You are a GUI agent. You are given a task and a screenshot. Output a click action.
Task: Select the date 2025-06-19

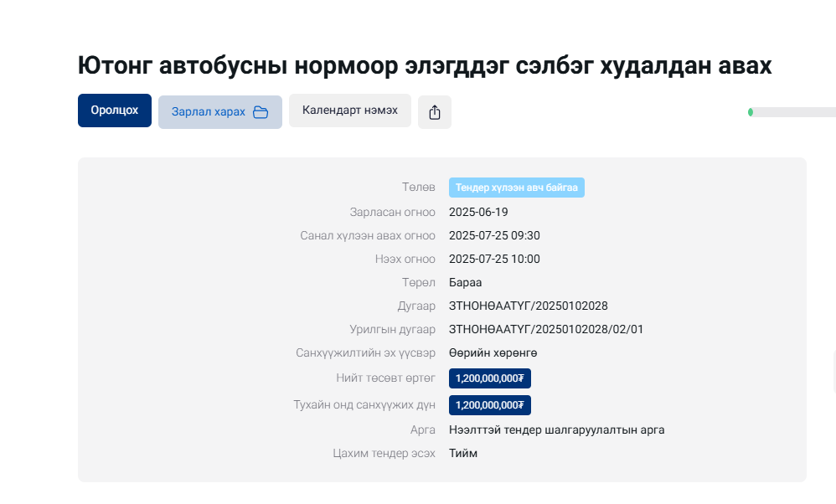click(x=478, y=212)
